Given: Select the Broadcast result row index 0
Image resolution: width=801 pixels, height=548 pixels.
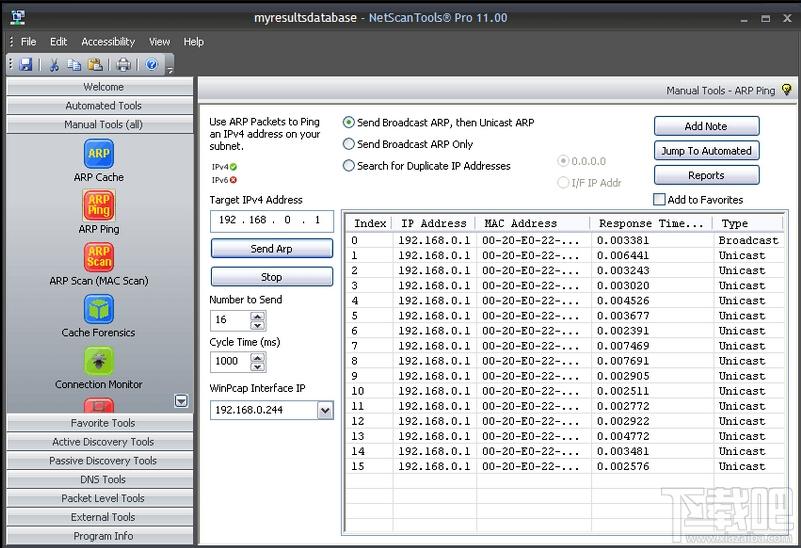Looking at the screenshot, I should click(565, 240).
